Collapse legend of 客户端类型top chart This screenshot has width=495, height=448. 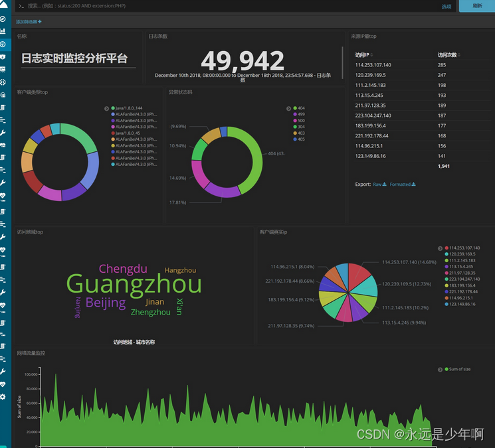tap(106, 108)
